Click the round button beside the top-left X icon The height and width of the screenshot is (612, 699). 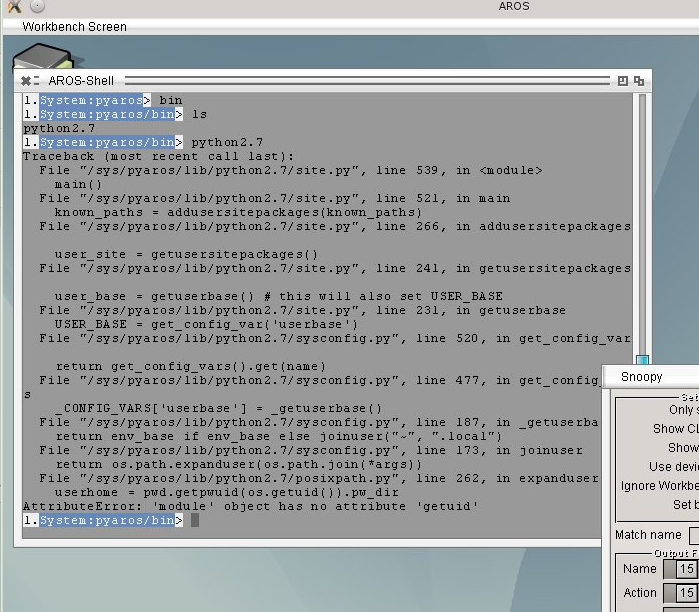[x=36, y=7]
